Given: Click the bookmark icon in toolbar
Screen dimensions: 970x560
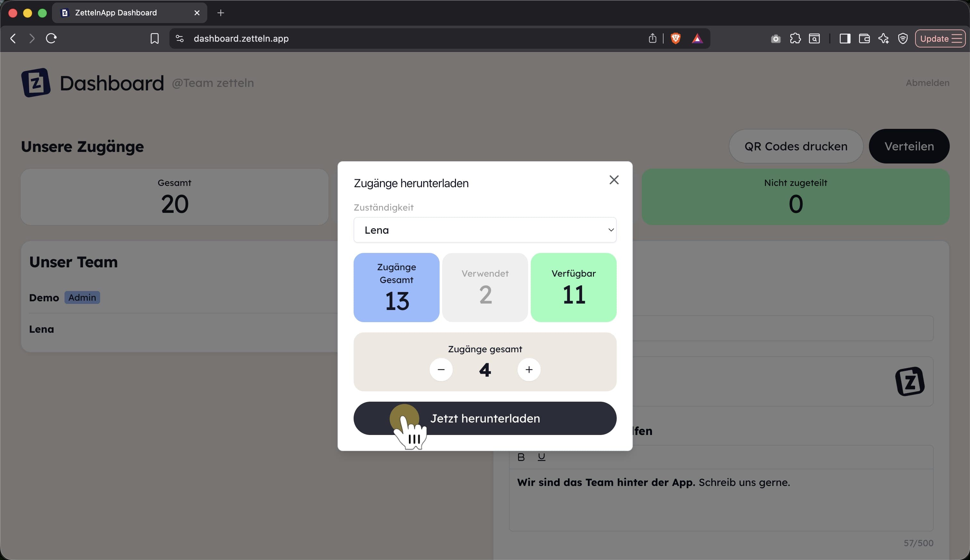Looking at the screenshot, I should (154, 38).
